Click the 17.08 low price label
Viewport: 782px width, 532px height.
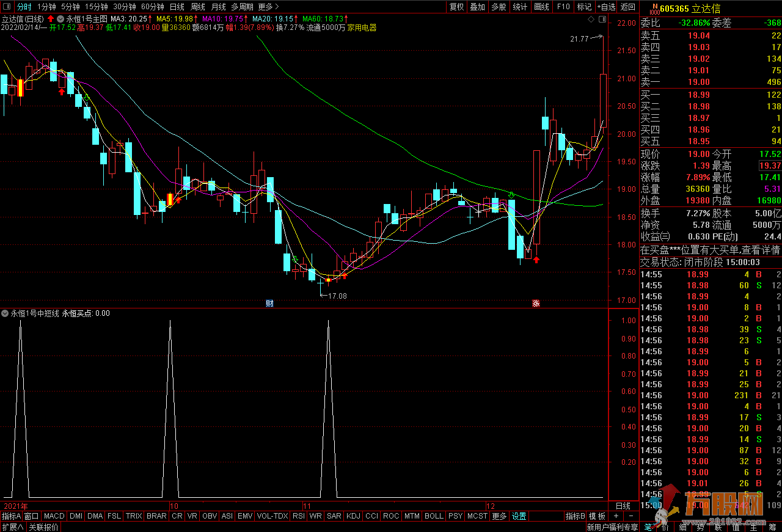(337, 296)
